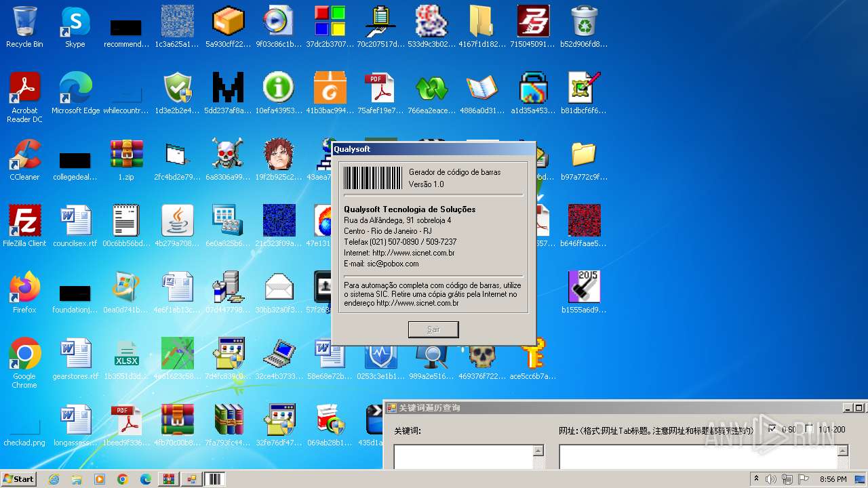The width and height of the screenshot is (868, 488).
Task: Select the b97a772c9f folder icon
Action: pos(584,160)
